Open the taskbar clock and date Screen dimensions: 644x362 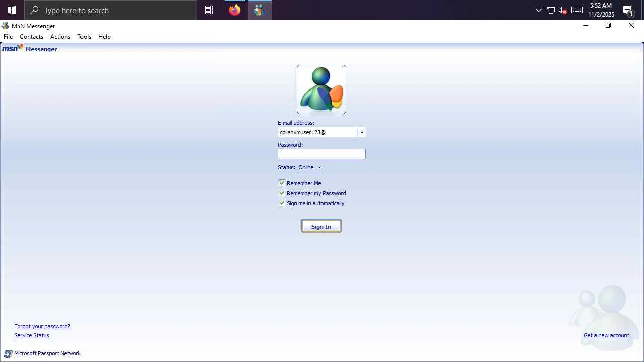(601, 10)
